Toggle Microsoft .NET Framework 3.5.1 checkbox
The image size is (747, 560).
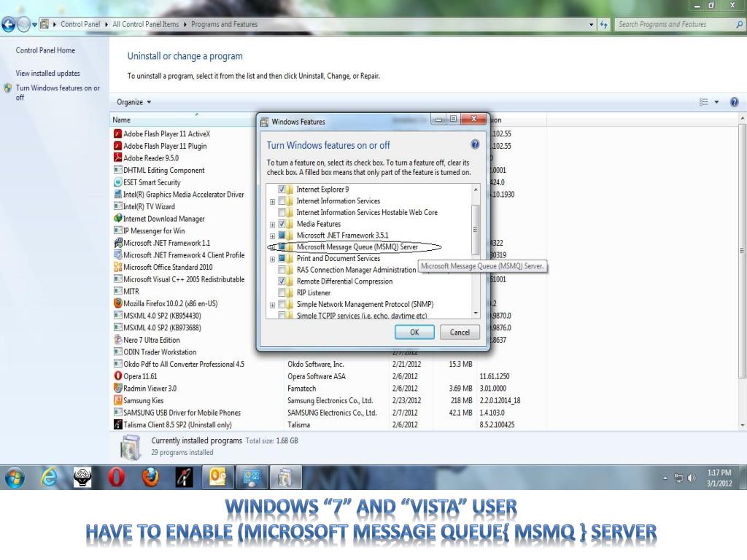point(282,236)
